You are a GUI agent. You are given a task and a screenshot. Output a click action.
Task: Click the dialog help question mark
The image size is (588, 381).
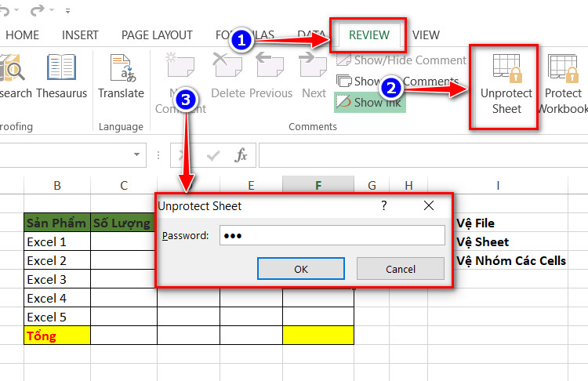383,205
